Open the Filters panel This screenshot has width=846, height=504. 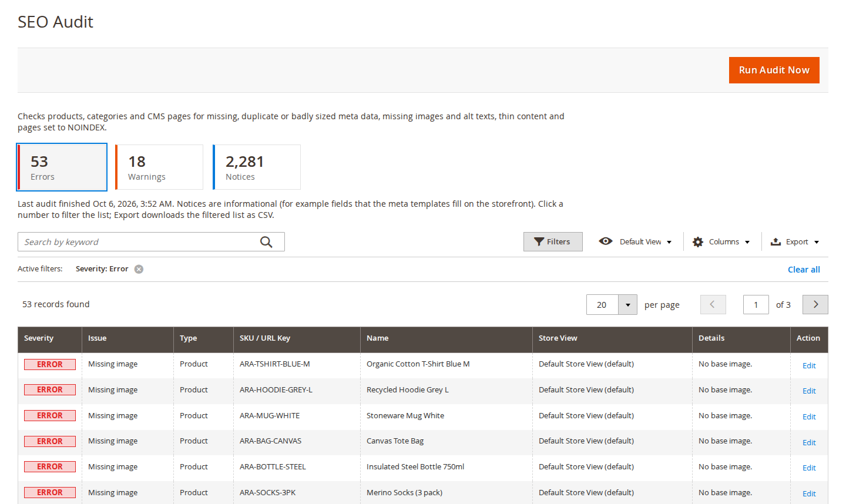(553, 241)
